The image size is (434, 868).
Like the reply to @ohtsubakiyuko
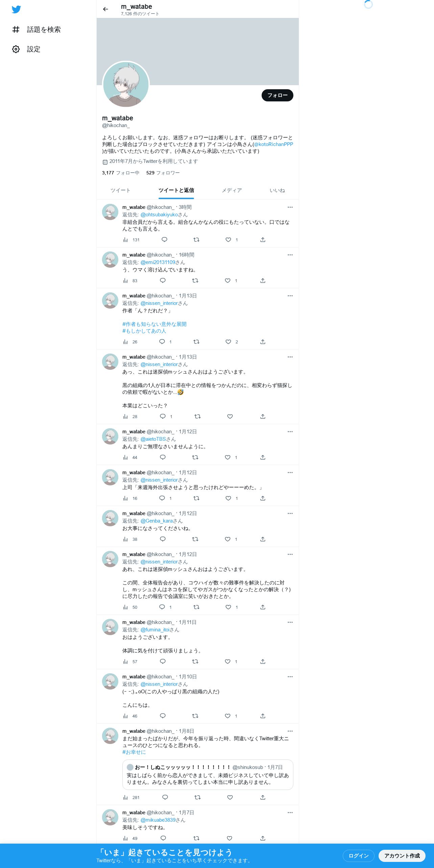click(x=228, y=240)
